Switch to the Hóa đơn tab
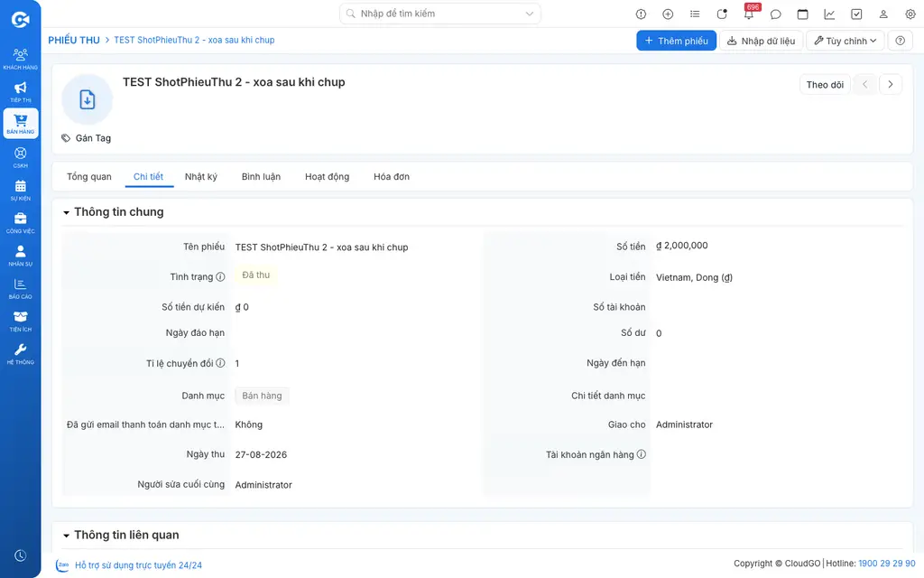Screen dimensions: 924x578 click(x=392, y=176)
